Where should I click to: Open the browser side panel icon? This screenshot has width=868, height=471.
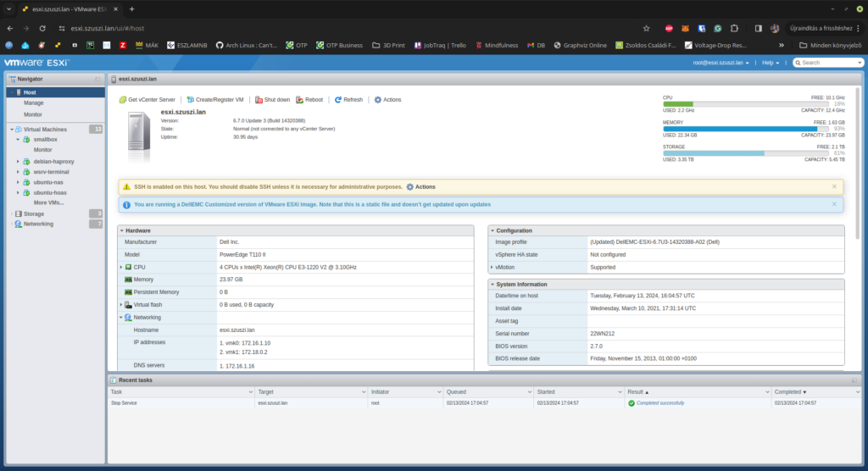(x=759, y=28)
